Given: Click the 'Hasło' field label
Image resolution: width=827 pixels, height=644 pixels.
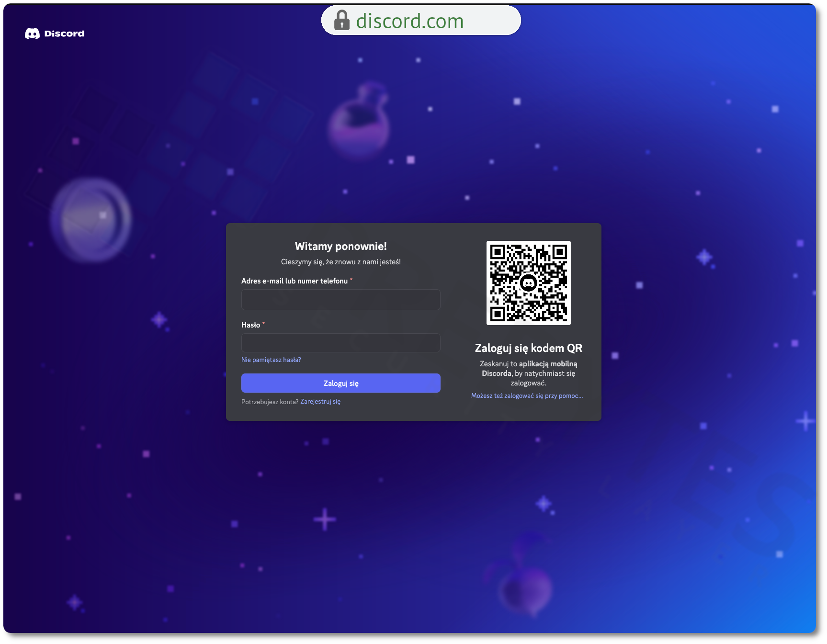Looking at the screenshot, I should coord(250,325).
